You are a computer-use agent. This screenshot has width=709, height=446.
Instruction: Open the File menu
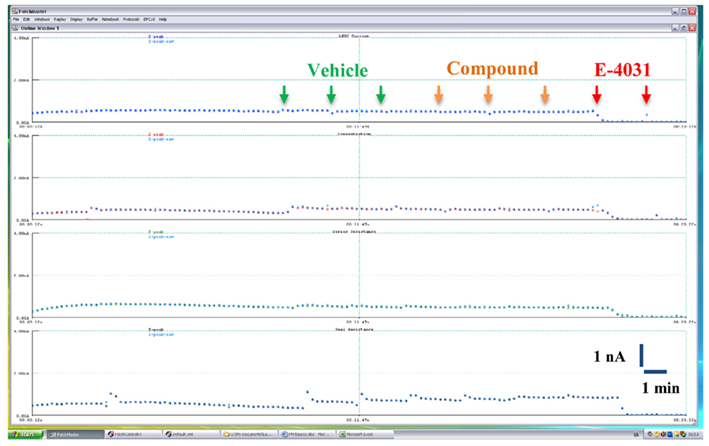pyautogui.click(x=16, y=19)
